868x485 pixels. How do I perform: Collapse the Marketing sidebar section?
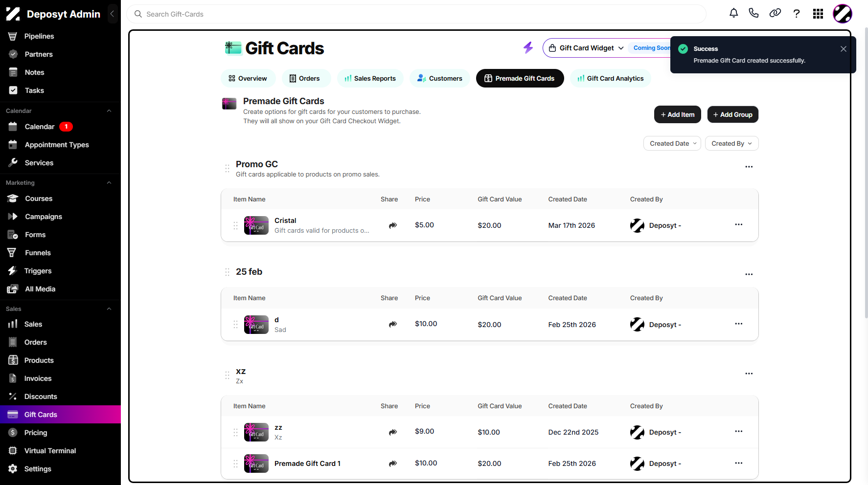coord(109,183)
